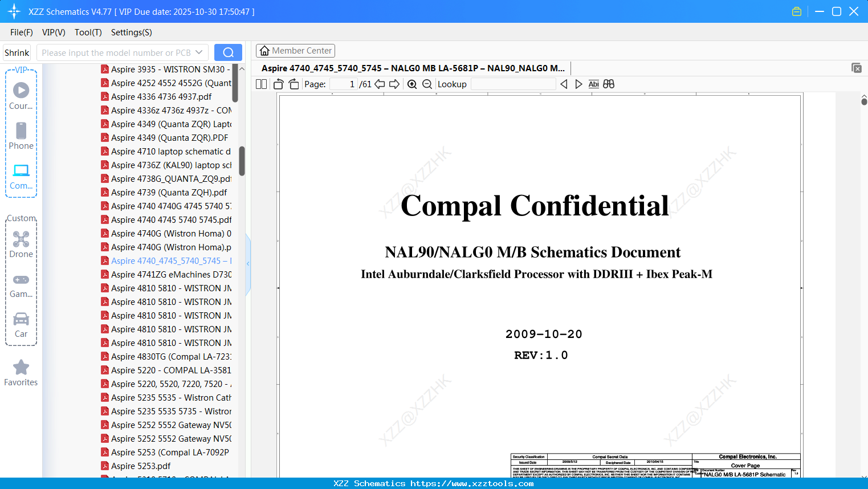Go to the previous page arrow
The width and height of the screenshot is (868, 489).
point(380,84)
